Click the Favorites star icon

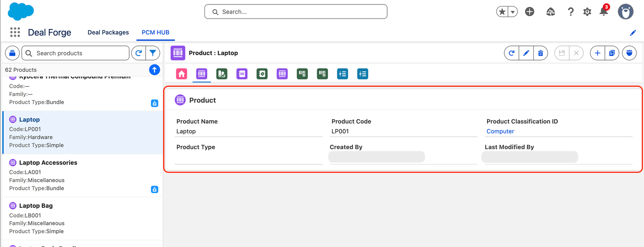(502, 12)
